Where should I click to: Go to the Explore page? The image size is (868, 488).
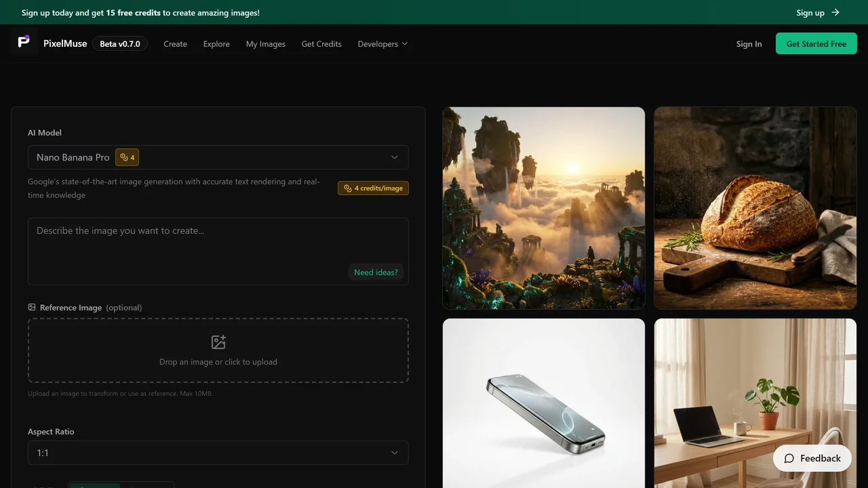click(x=216, y=44)
